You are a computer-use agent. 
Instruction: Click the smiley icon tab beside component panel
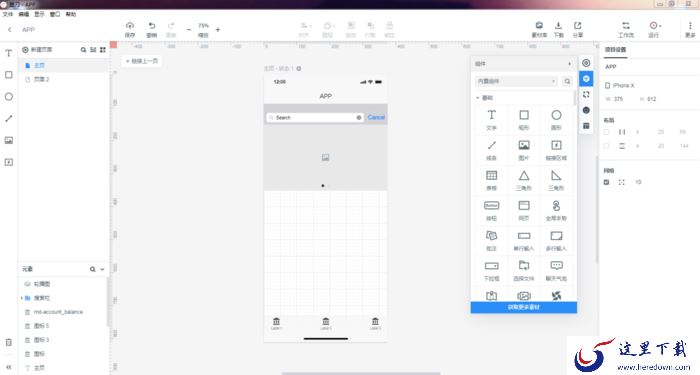[x=586, y=110]
